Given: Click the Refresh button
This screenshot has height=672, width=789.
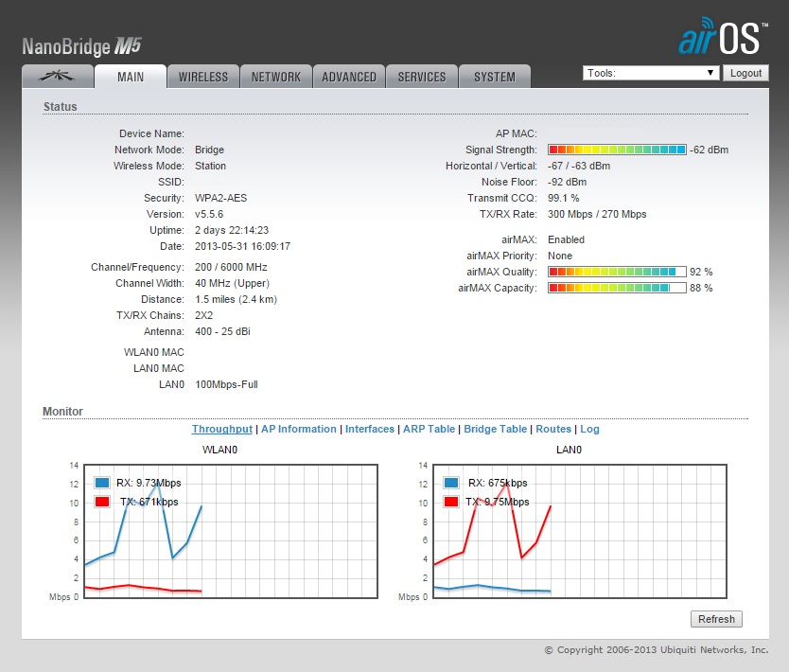Looking at the screenshot, I should click(x=716, y=619).
